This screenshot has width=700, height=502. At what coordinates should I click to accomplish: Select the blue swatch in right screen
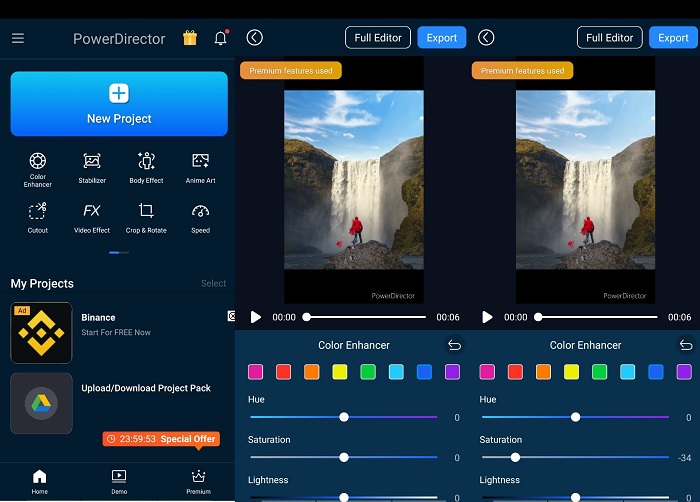(x=656, y=372)
